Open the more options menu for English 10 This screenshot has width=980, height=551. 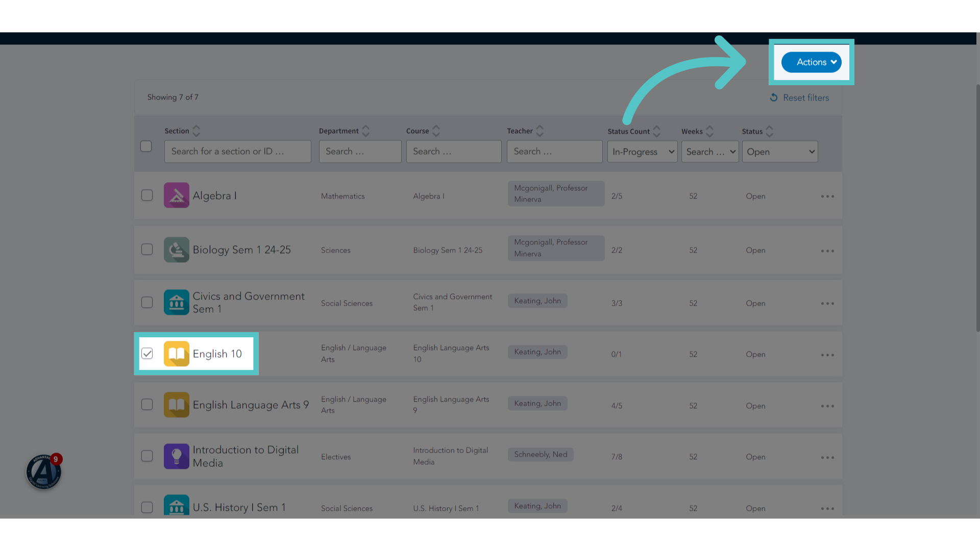[x=827, y=355]
